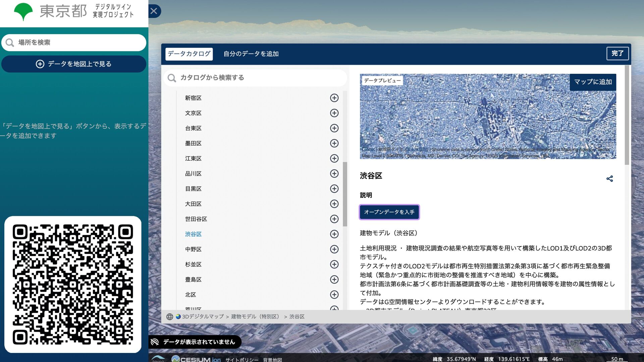Click マップに追加 button
The width and height of the screenshot is (644, 362).
(x=593, y=82)
